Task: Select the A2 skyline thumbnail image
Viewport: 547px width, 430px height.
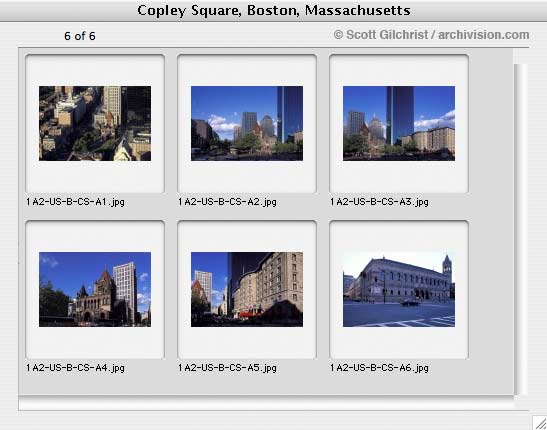Action: click(247, 123)
